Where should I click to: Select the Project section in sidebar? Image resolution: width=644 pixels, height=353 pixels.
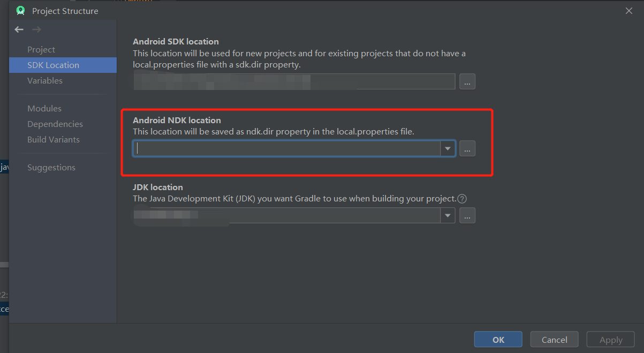point(41,49)
